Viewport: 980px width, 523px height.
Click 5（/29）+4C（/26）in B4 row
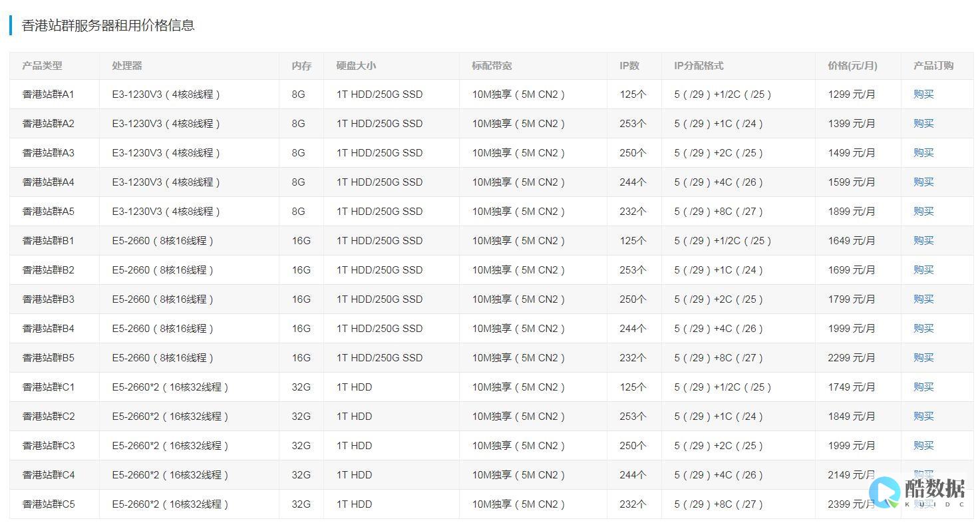pos(719,329)
